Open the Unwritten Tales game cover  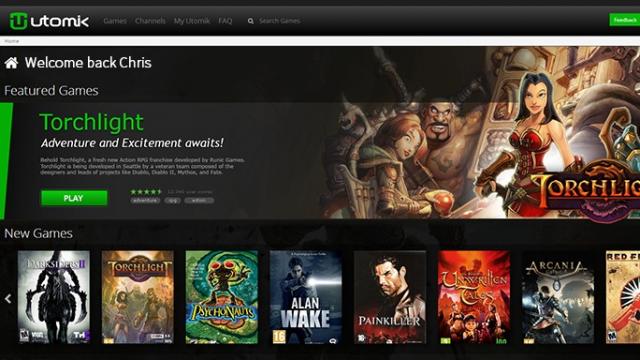coord(474,297)
